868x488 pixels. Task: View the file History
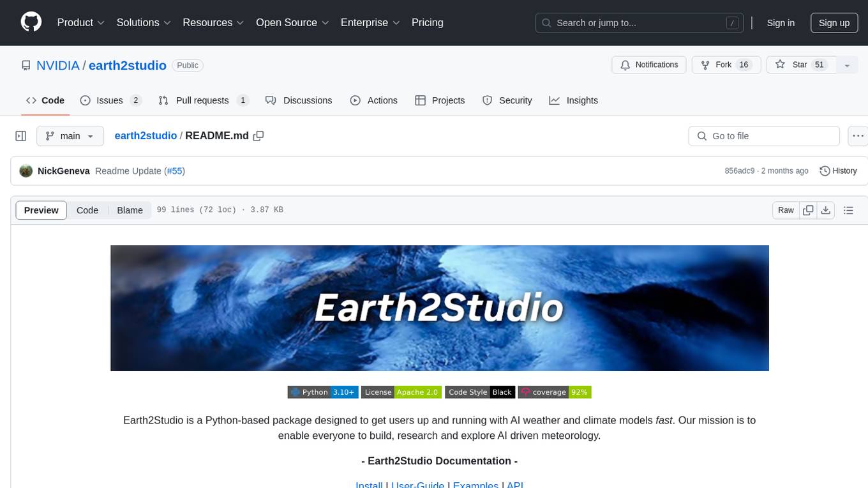click(x=838, y=171)
